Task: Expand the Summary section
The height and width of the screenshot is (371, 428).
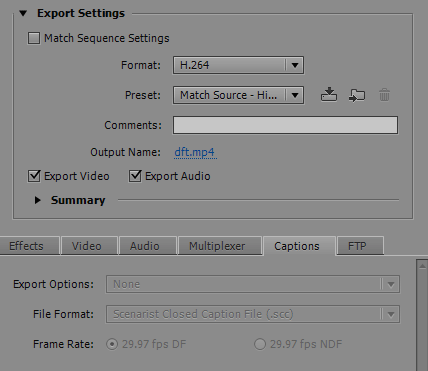Action: tap(38, 200)
